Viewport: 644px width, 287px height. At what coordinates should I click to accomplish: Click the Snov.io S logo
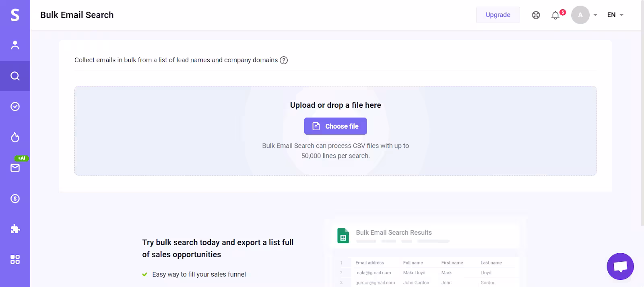[x=15, y=15]
